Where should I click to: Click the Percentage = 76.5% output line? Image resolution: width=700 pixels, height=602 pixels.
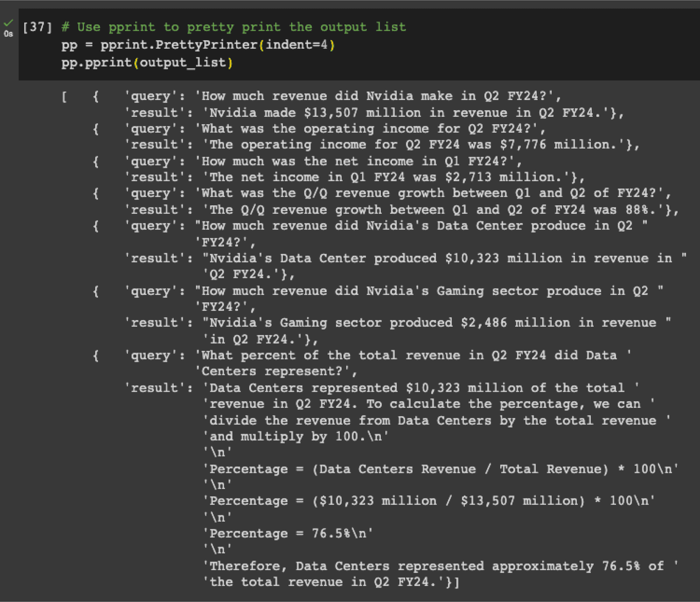click(x=288, y=533)
